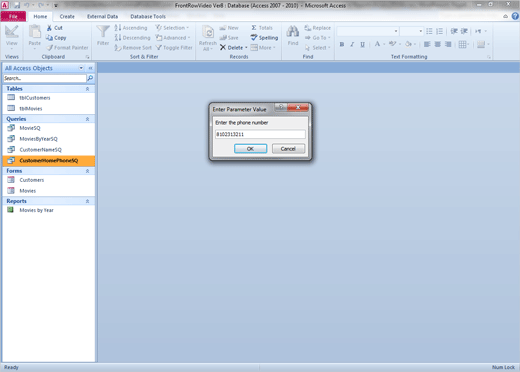Click the background fill color icon

[408, 44]
